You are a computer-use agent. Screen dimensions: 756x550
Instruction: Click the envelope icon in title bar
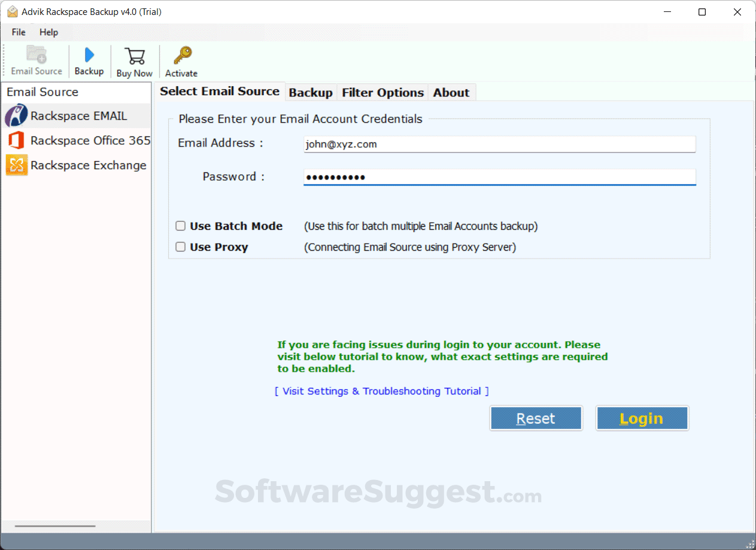[11, 11]
